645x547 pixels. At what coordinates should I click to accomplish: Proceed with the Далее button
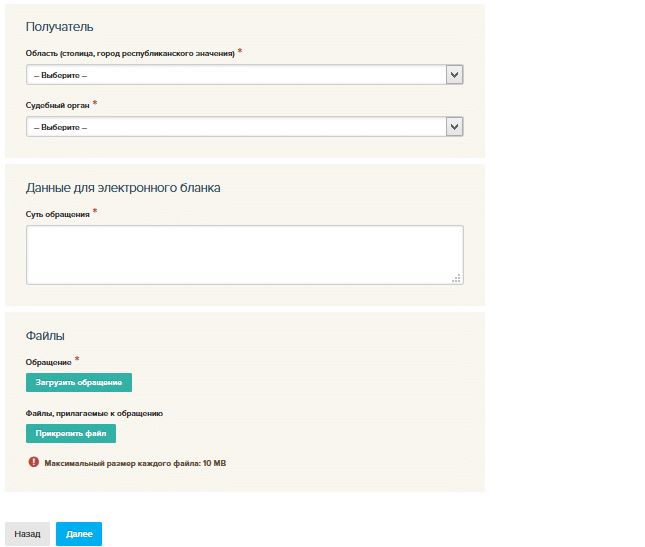point(79,534)
